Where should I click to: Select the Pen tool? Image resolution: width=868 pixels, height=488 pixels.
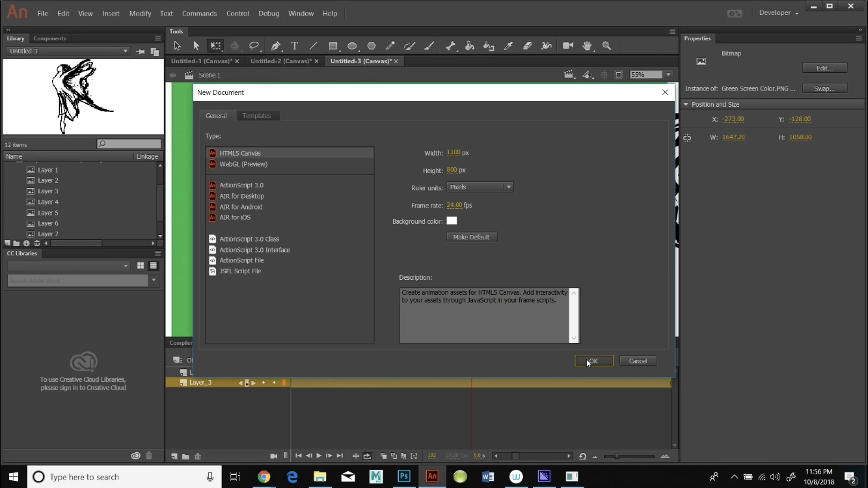tap(275, 46)
